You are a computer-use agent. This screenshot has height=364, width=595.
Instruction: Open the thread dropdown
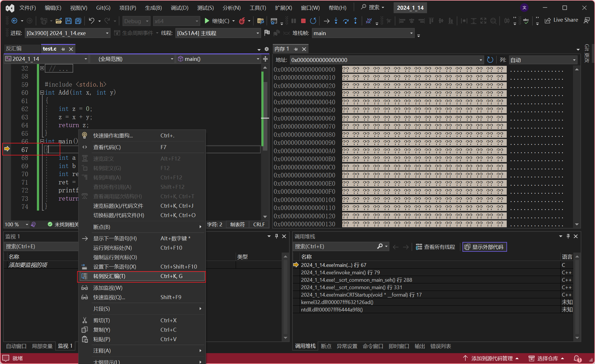coord(218,33)
